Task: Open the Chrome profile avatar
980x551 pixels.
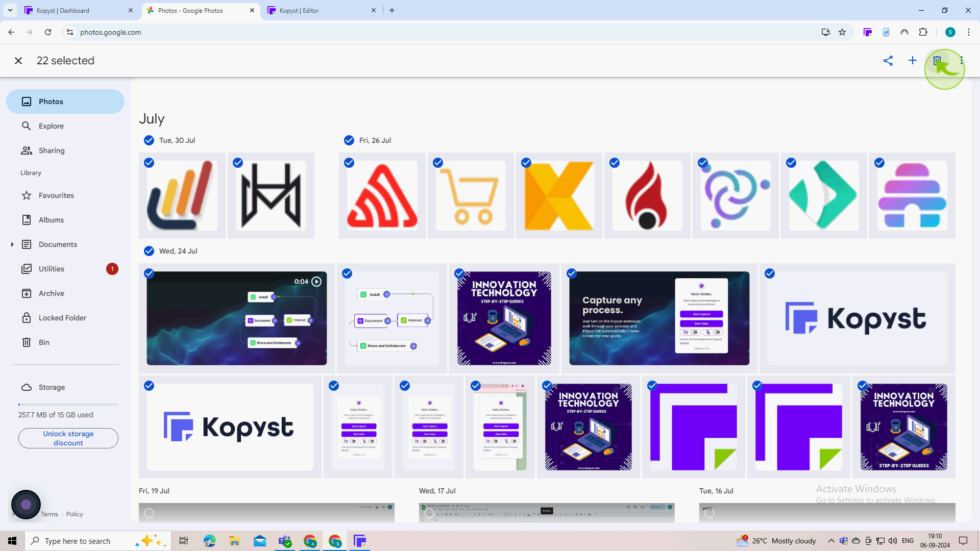Action: coord(950,32)
